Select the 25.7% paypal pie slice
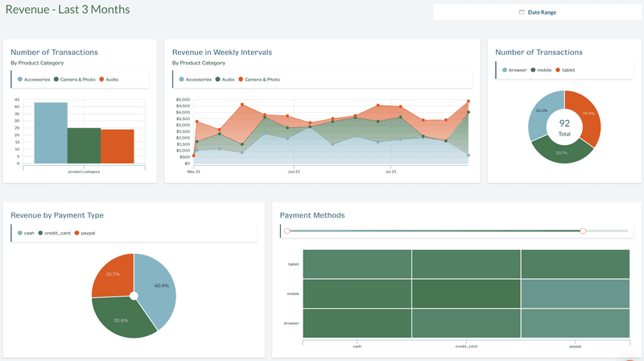This screenshot has height=361, width=644. (112, 276)
